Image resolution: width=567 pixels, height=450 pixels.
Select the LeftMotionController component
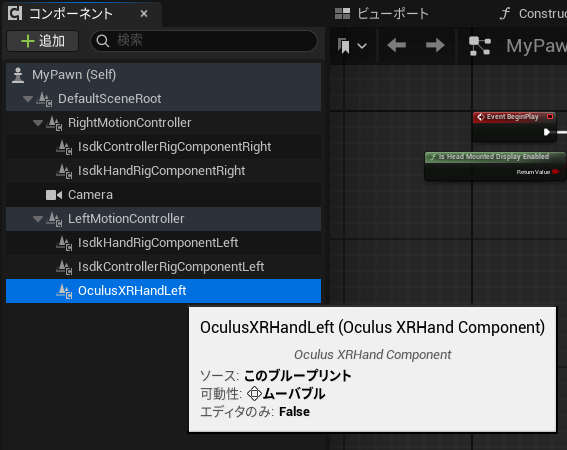(163, 219)
